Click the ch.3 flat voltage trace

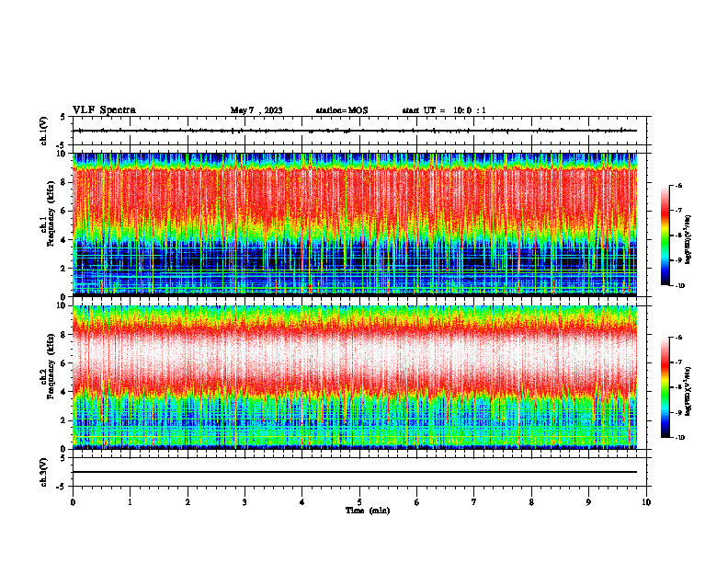coord(355,472)
